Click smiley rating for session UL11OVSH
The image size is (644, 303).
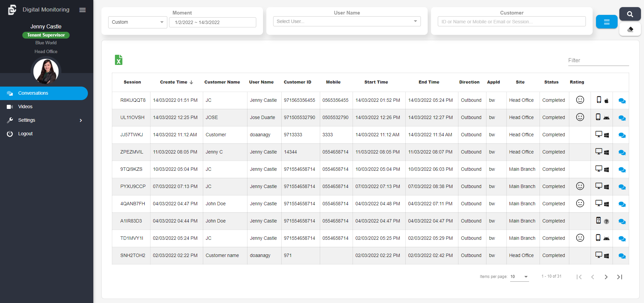pyautogui.click(x=580, y=117)
